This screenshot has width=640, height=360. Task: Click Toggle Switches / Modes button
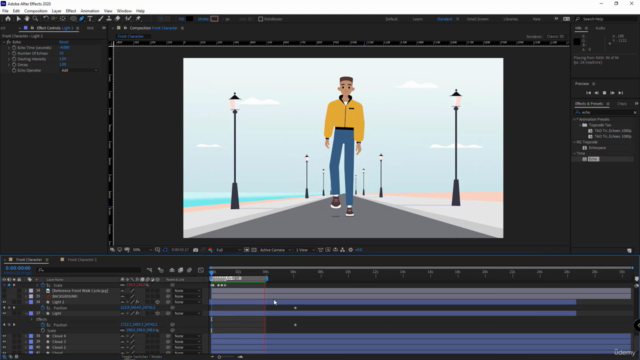pos(142,357)
